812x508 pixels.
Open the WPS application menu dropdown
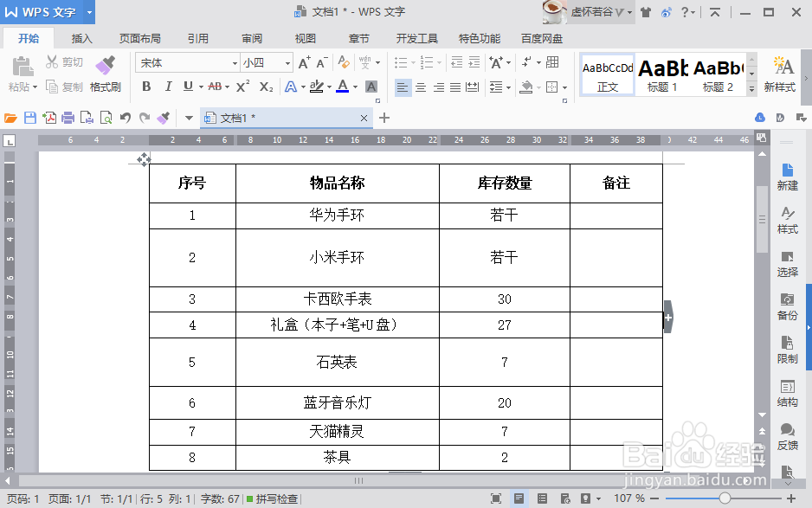(89, 12)
